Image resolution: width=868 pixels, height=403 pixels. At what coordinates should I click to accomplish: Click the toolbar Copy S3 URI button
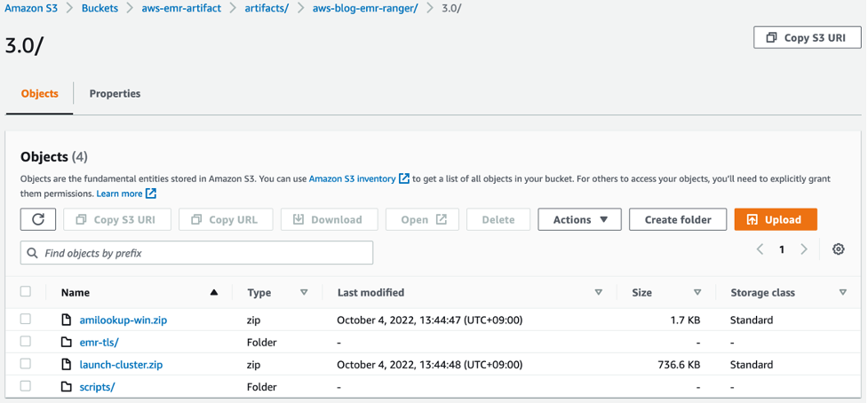click(x=117, y=219)
